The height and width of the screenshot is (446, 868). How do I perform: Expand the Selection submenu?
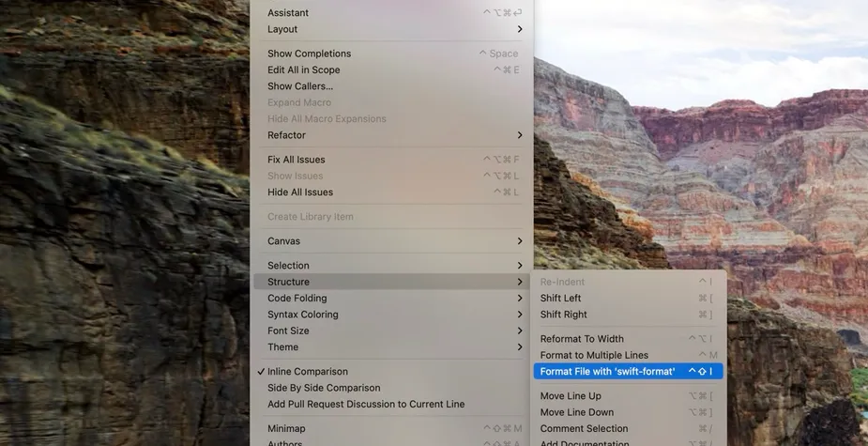pyautogui.click(x=391, y=266)
